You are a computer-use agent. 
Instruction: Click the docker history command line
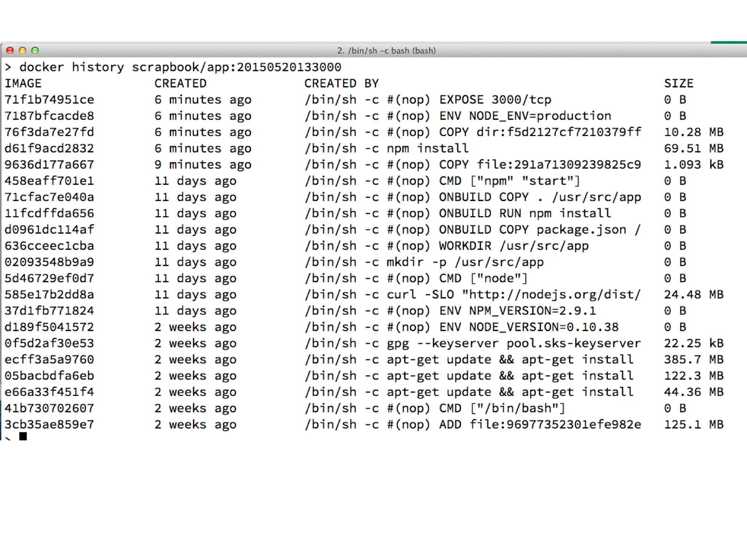(180, 67)
